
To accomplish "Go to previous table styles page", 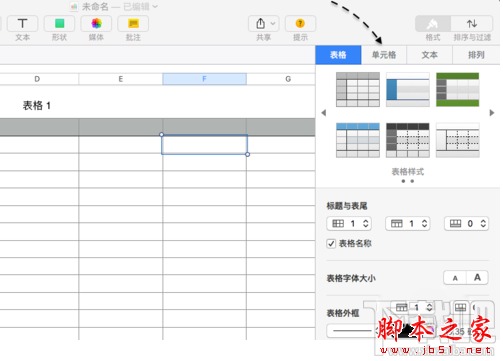I will coord(323,113).
